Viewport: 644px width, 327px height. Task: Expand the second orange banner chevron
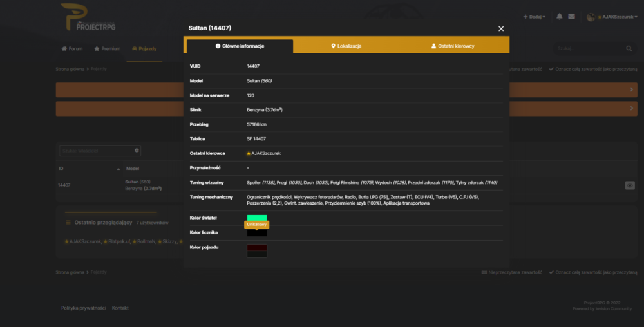[x=631, y=108]
